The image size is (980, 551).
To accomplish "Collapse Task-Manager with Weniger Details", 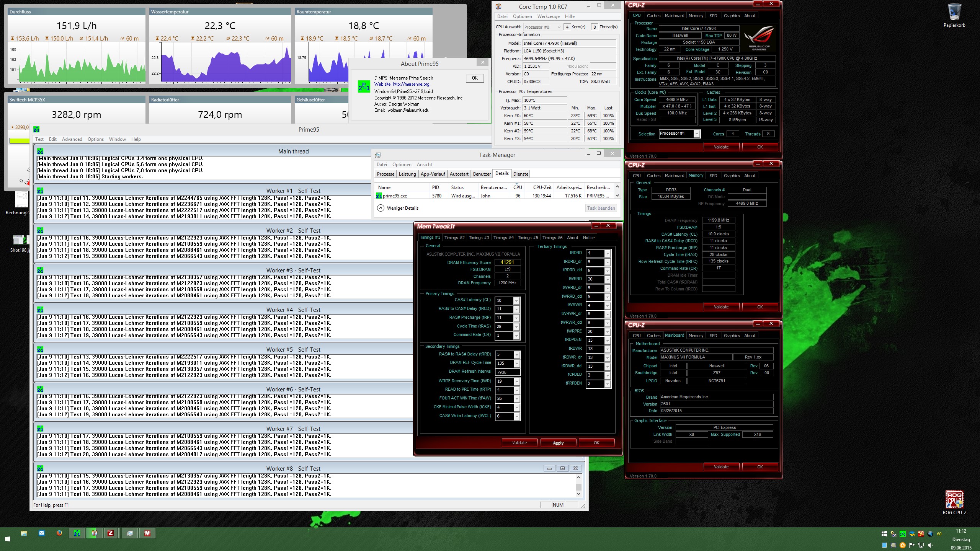I will pos(398,208).
